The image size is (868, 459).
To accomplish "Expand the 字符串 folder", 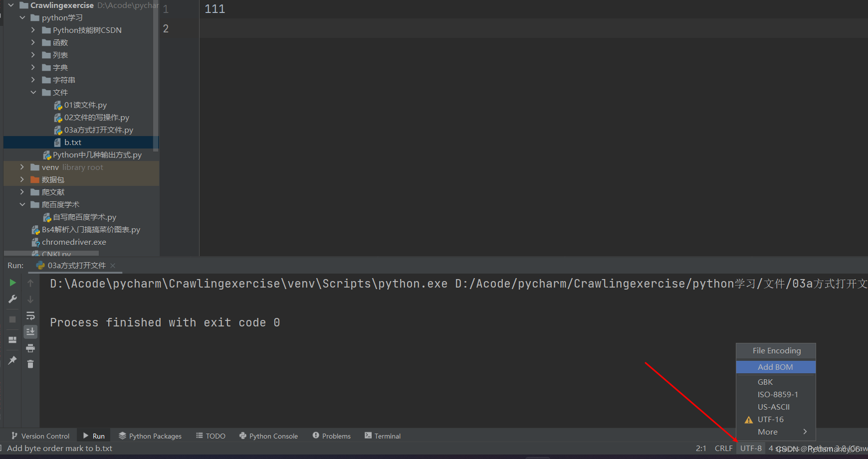I will (33, 80).
